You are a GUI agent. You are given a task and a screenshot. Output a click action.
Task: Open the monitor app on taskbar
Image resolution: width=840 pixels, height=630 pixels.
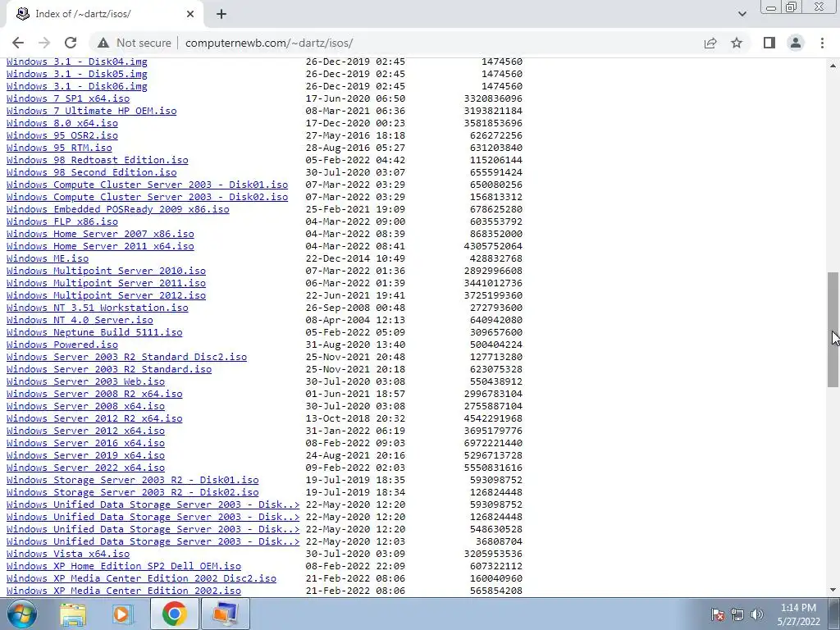pos(225,614)
